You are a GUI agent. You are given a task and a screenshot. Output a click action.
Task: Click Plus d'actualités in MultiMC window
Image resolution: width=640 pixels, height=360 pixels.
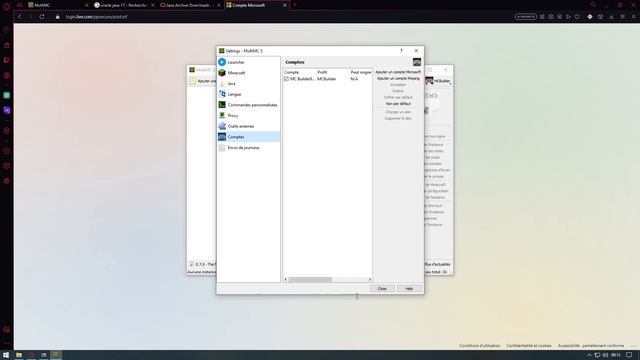pos(437,264)
